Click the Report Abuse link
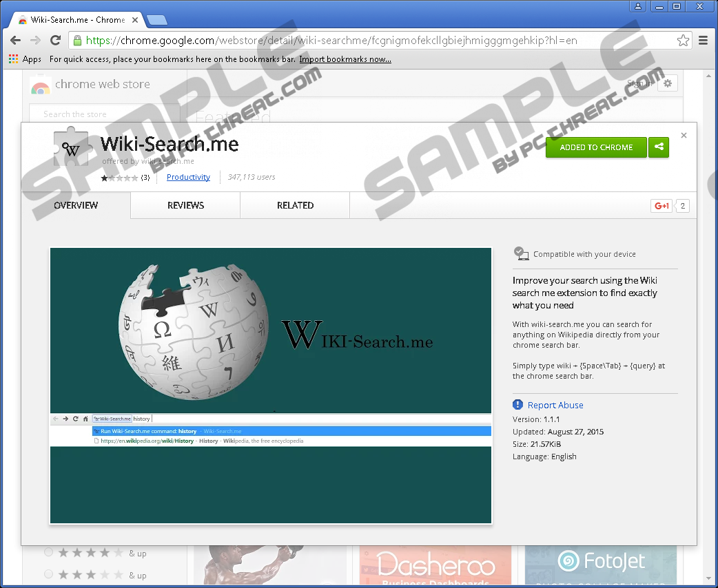The height and width of the screenshot is (588, 718). click(555, 405)
